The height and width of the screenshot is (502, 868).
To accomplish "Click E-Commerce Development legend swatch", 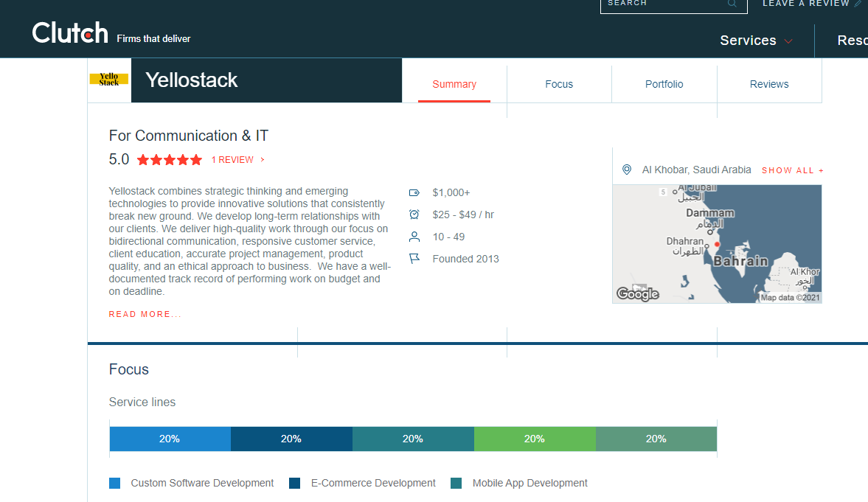I will coord(294,483).
